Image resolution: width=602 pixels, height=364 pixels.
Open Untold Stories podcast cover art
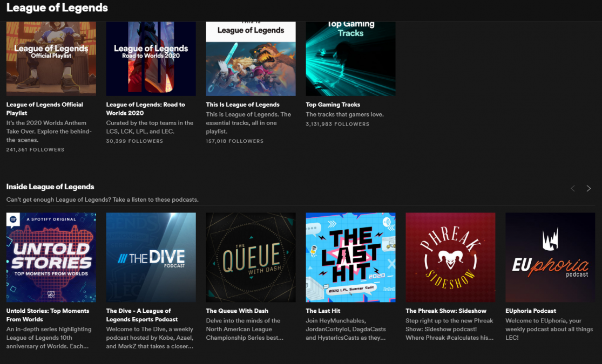coord(51,257)
